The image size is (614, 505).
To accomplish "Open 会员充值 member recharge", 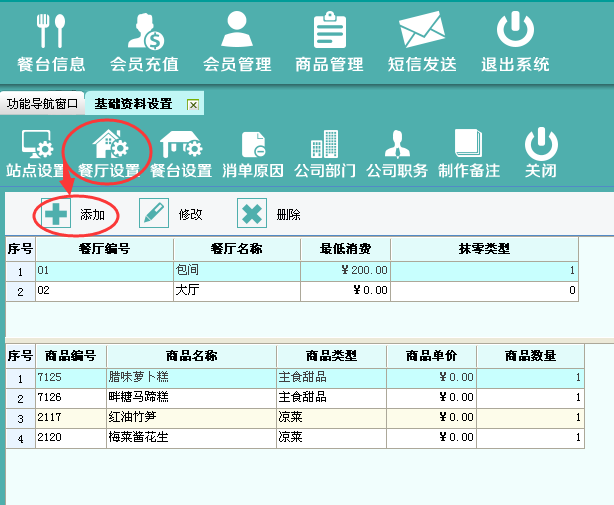I will coord(144,41).
